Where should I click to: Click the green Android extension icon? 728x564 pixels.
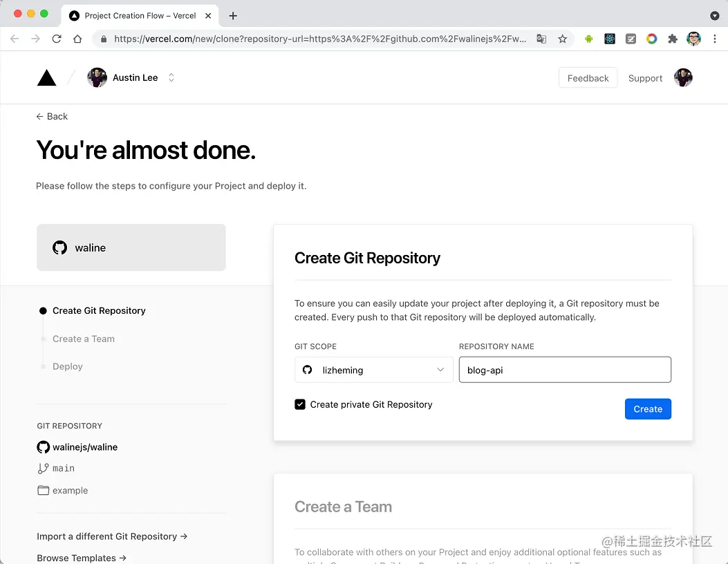click(x=589, y=39)
